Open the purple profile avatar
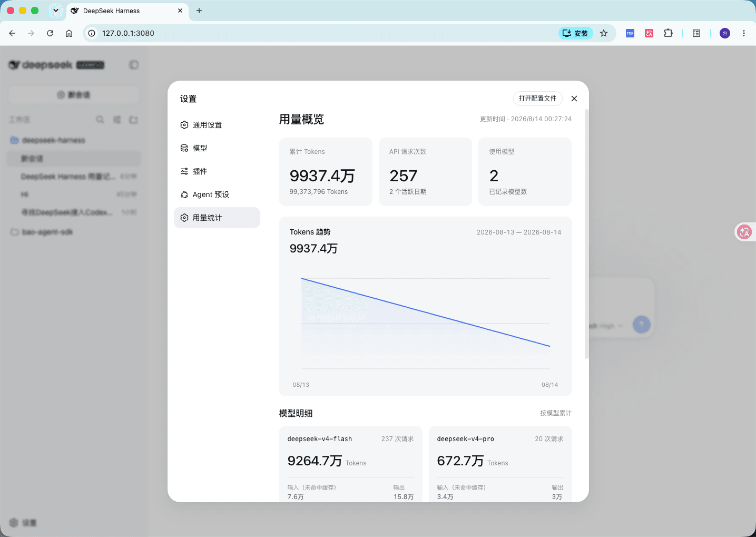This screenshot has width=756, height=537. 725,33
